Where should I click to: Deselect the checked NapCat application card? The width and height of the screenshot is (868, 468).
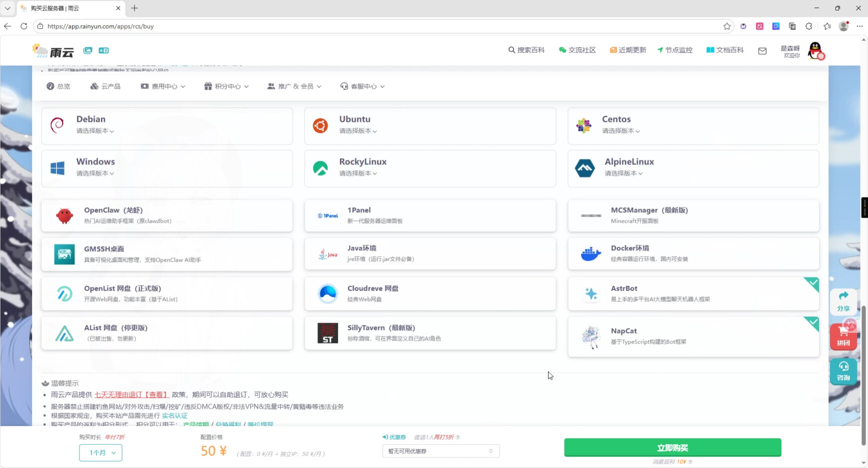693,336
